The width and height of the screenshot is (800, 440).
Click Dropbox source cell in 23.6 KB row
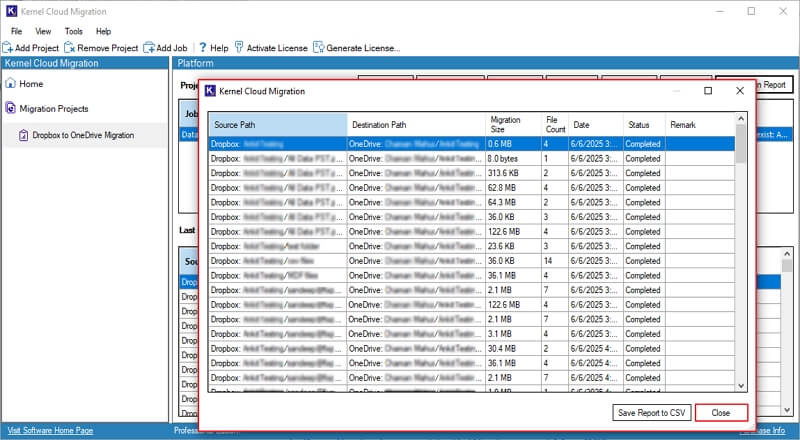pos(278,247)
